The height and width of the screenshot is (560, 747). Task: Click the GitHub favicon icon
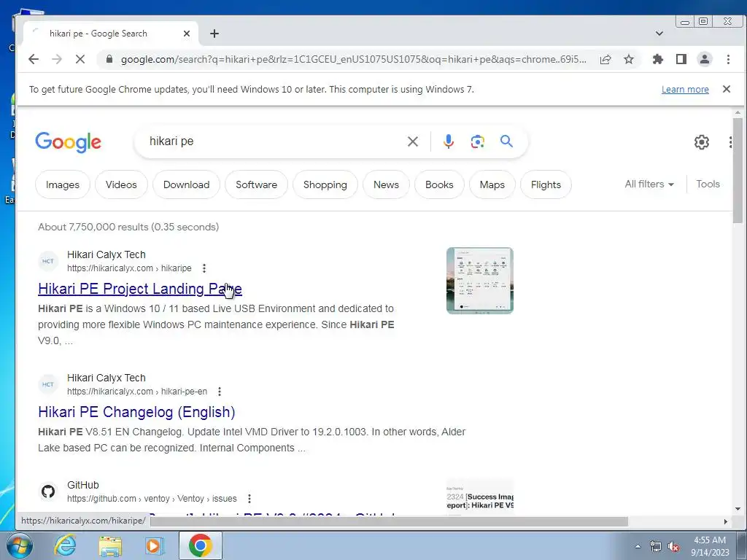(48, 491)
